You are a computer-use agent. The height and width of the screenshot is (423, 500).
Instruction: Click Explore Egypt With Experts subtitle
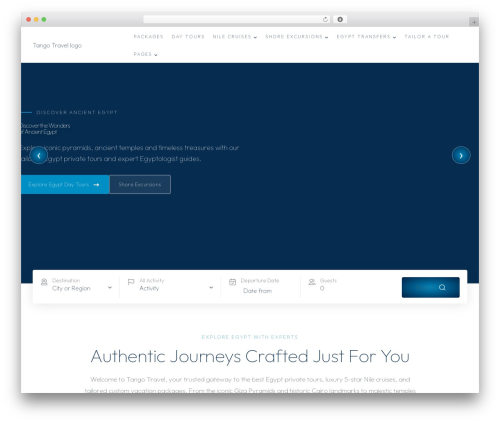point(250,337)
